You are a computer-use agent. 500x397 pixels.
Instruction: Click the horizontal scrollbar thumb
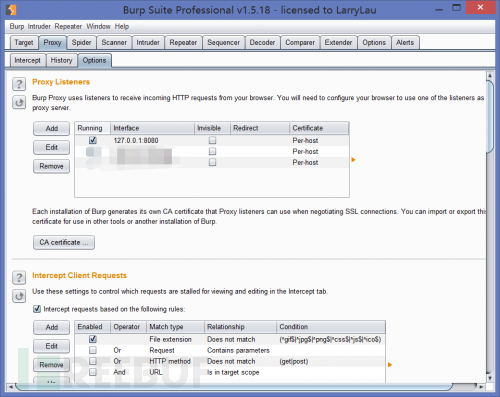233,387
